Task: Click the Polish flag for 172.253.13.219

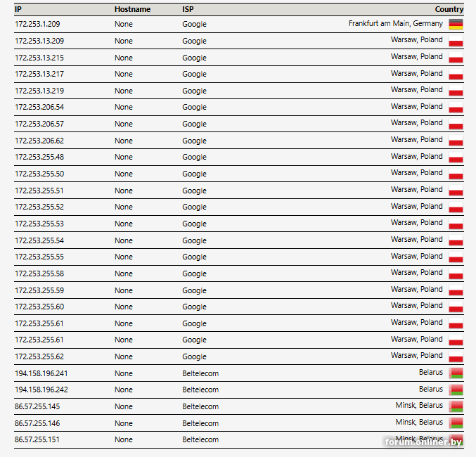Action: [x=456, y=91]
